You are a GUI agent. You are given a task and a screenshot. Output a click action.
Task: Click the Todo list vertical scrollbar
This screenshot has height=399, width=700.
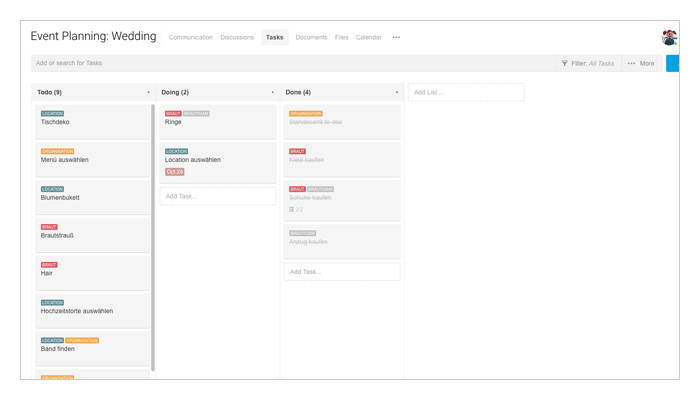pyautogui.click(x=153, y=237)
